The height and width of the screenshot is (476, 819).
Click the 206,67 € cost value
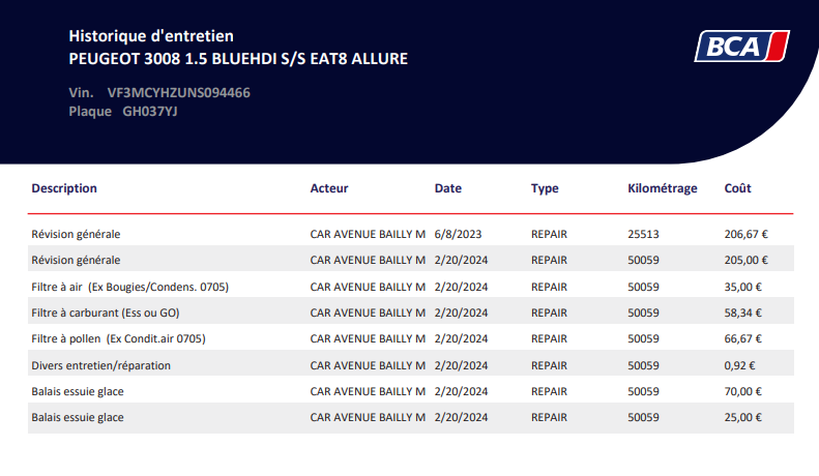[746, 234]
